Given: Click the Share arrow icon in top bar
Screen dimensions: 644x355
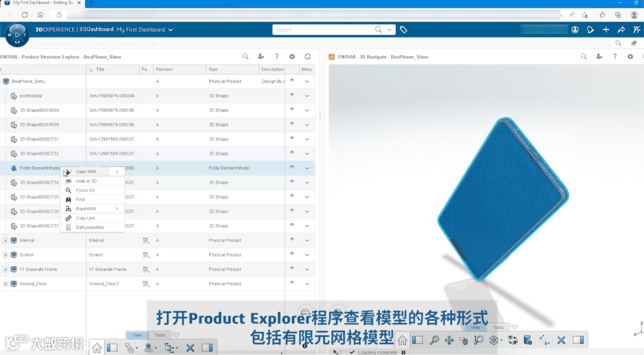Looking at the screenshot, I should (x=621, y=30).
